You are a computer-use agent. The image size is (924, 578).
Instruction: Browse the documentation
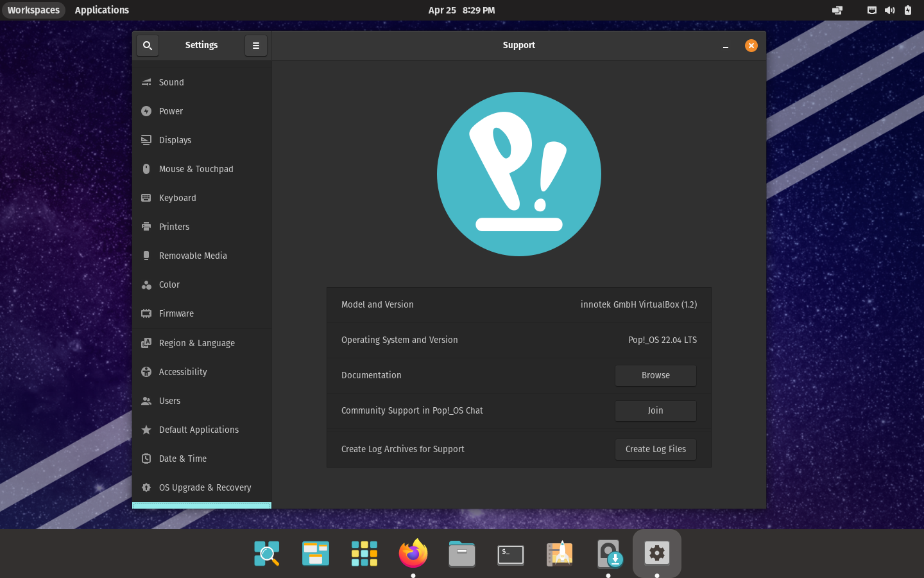[x=655, y=376]
